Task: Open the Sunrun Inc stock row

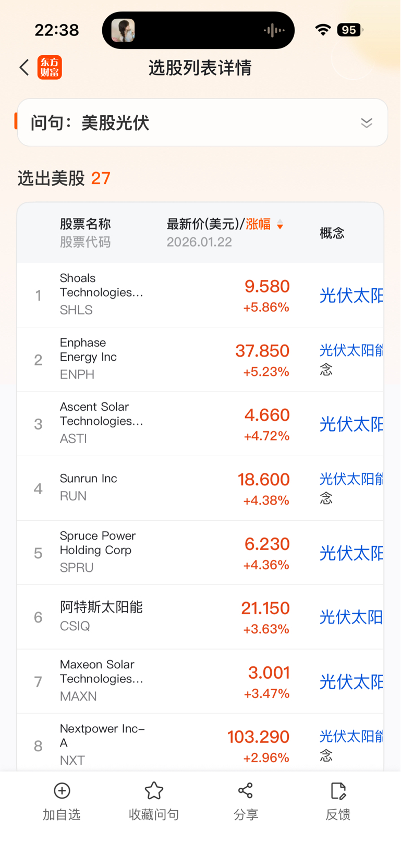Action: 156,488
